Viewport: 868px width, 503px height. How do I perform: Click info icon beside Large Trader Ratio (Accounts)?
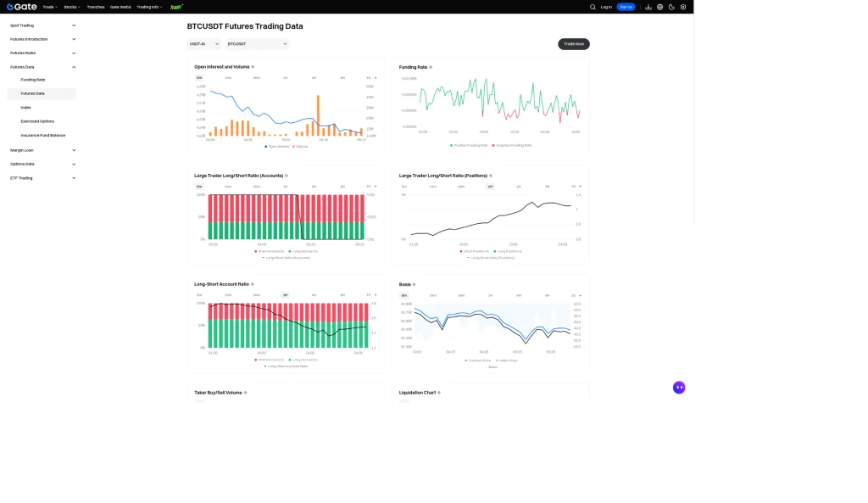point(287,176)
